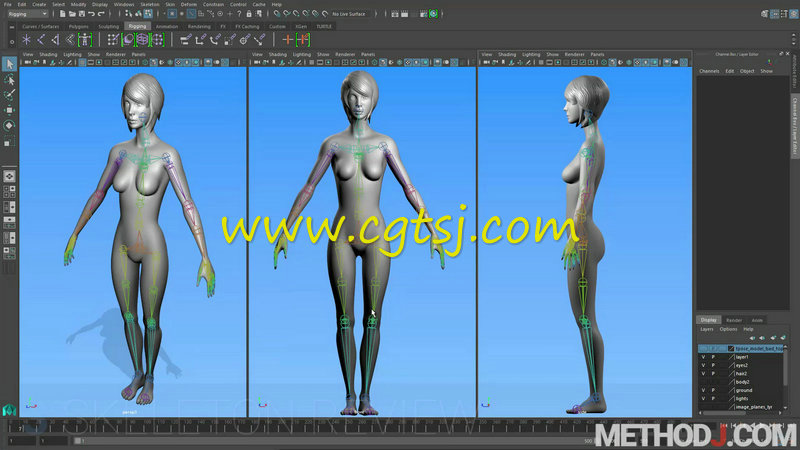This screenshot has width=800, height=450.
Task: Open middle viewport Lighting menu
Action: tap(302, 54)
